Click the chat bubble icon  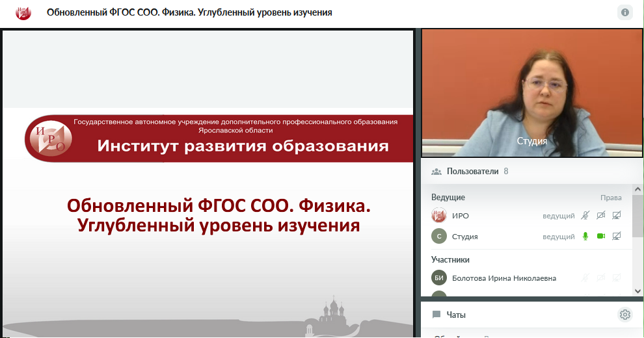436,315
